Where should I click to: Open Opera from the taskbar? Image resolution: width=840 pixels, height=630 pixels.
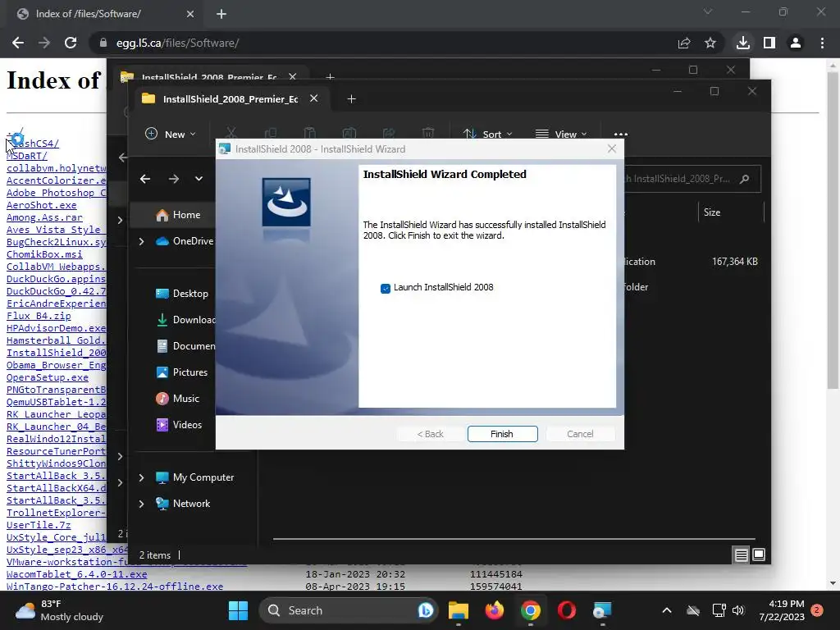tap(566, 610)
